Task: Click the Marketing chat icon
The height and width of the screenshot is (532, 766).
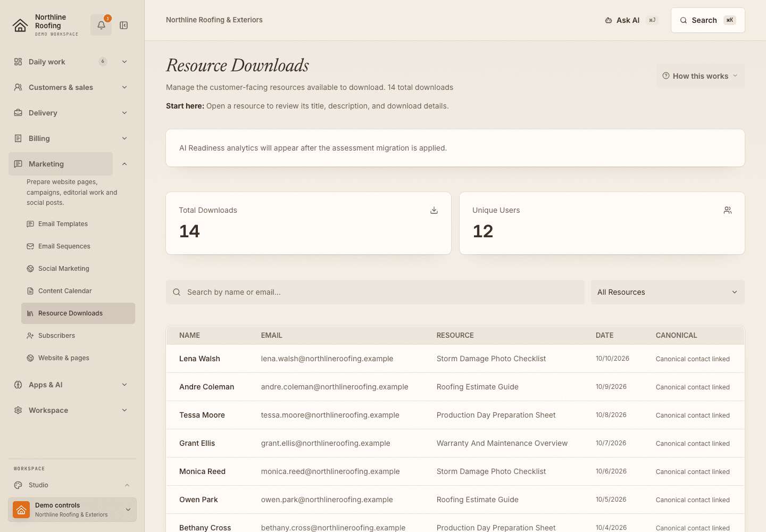Action: (18, 164)
